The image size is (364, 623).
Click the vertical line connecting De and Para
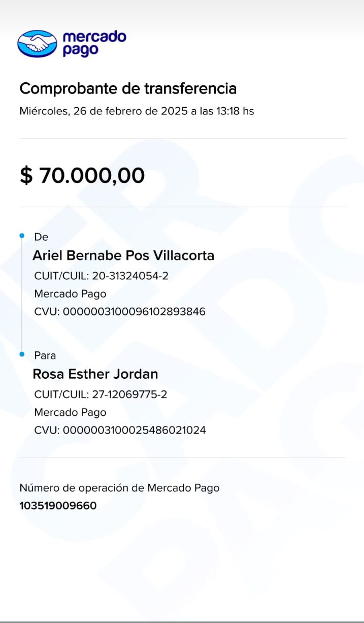[22, 294]
